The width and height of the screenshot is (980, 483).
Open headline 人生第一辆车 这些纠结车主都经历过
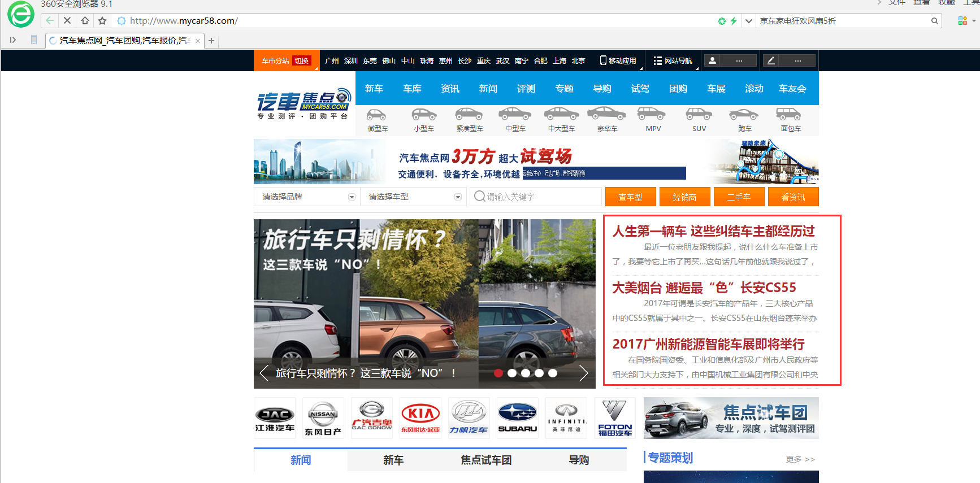713,231
